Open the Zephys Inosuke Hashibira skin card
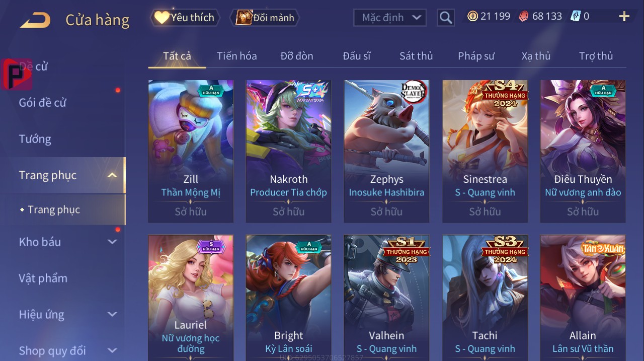644x361 pixels. click(387, 151)
